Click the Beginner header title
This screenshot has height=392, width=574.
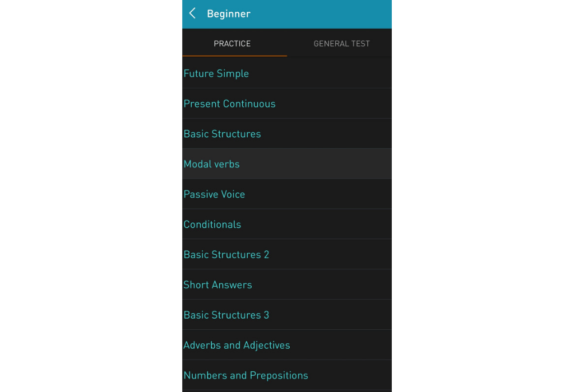tap(229, 14)
